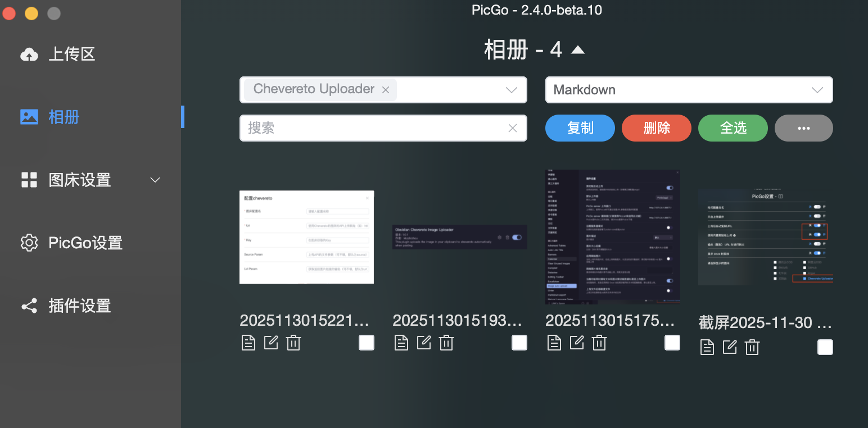
Task: Click the blue 复制 button
Action: point(580,128)
